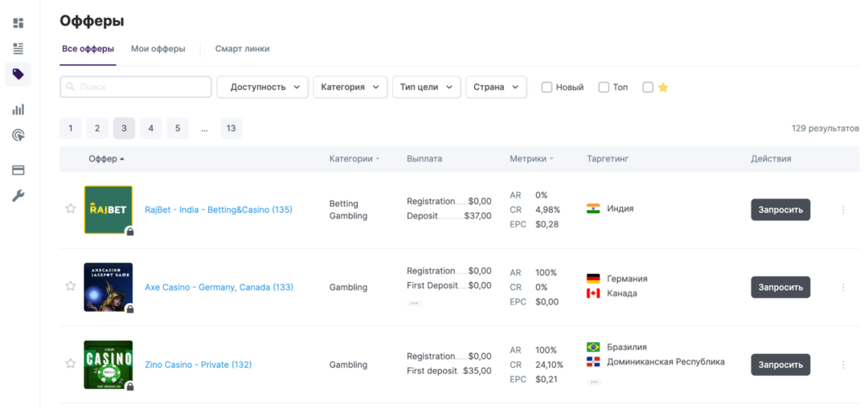Open the Метрики column header dropdown
The image size is (868, 408).
tap(531, 159)
